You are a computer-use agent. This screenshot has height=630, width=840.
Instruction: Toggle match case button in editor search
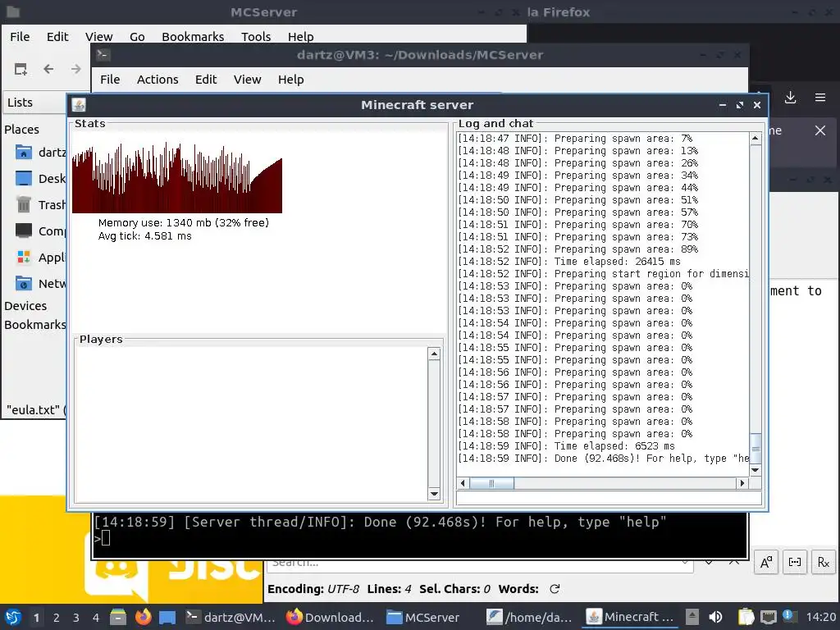tap(765, 563)
